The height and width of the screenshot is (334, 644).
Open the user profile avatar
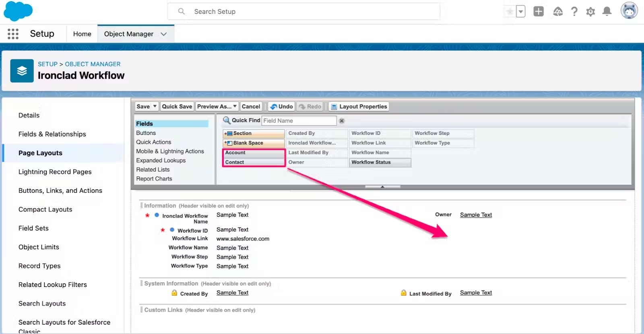(629, 11)
